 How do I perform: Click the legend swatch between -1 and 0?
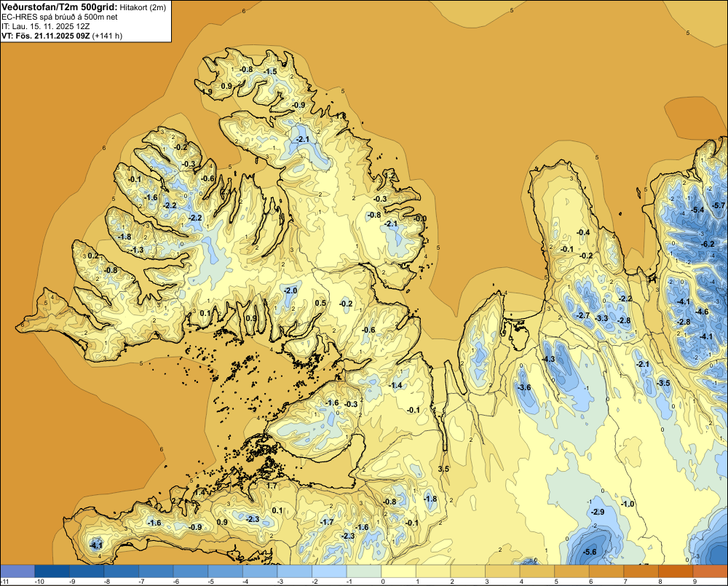pyautogui.click(x=364, y=571)
